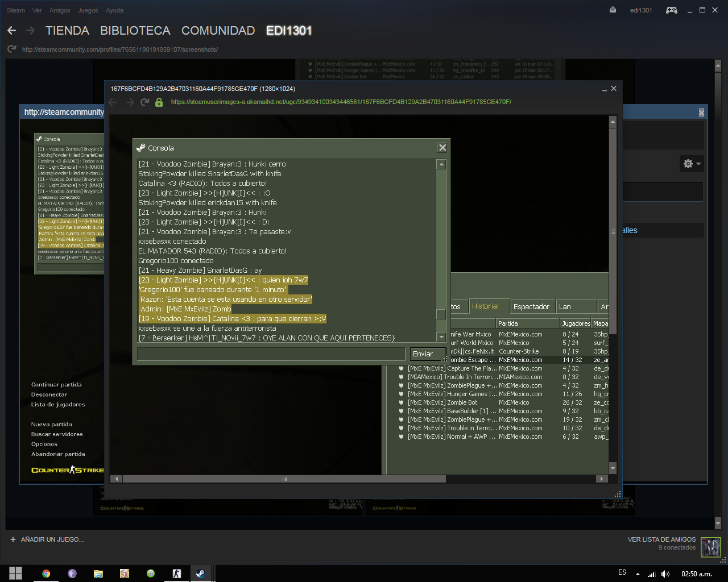Click the popup green image URL

coord(341,102)
